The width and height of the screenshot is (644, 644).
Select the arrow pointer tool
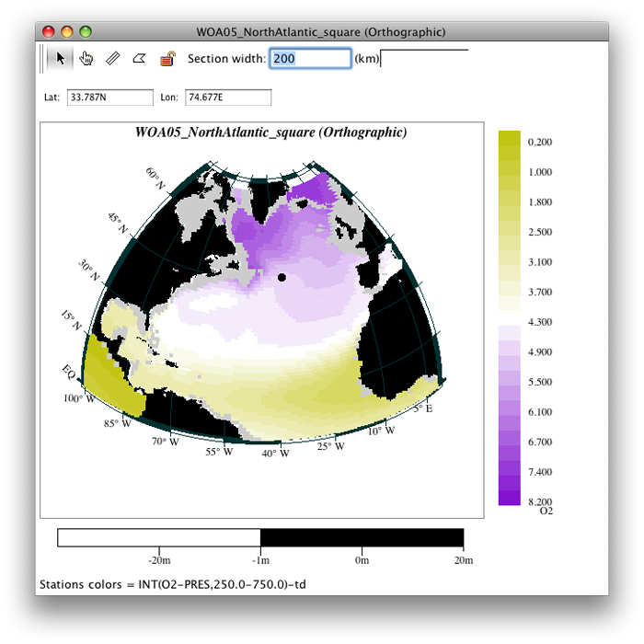pos(61,59)
